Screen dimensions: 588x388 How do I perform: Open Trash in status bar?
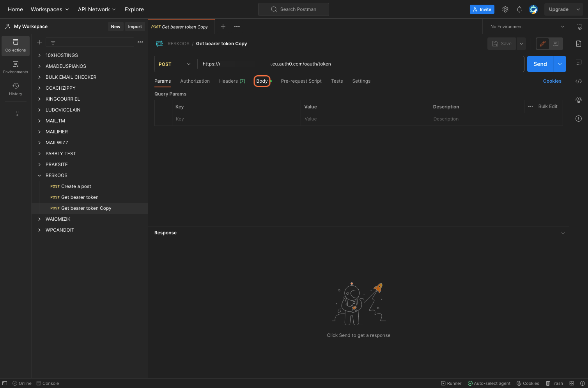coord(554,383)
